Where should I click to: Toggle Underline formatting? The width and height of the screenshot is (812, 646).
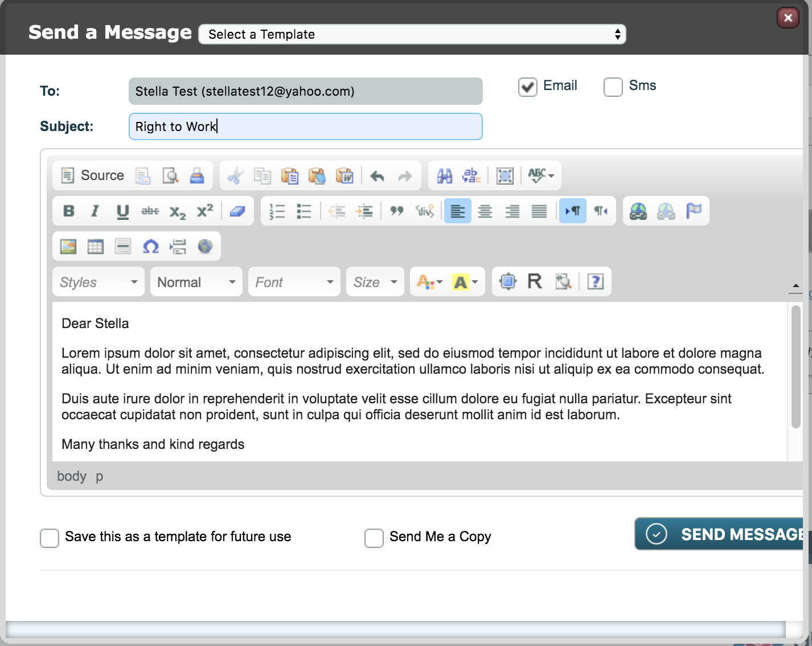122,211
